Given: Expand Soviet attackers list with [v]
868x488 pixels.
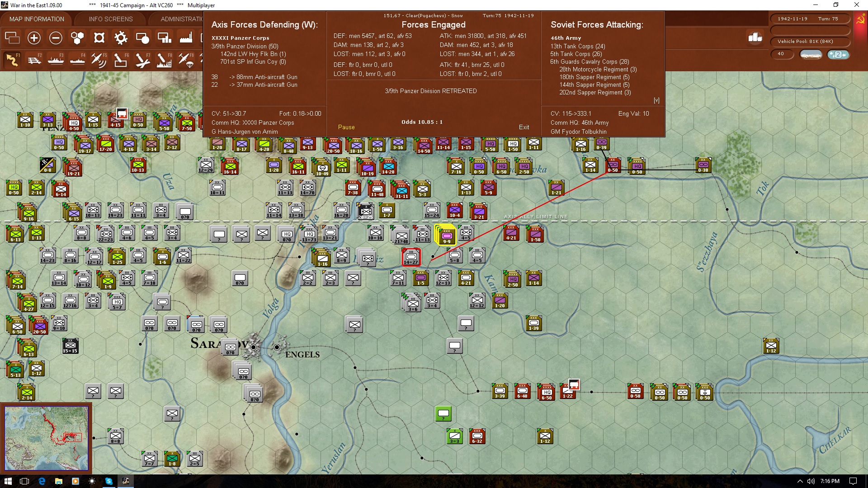Looking at the screenshot, I should (x=656, y=100).
